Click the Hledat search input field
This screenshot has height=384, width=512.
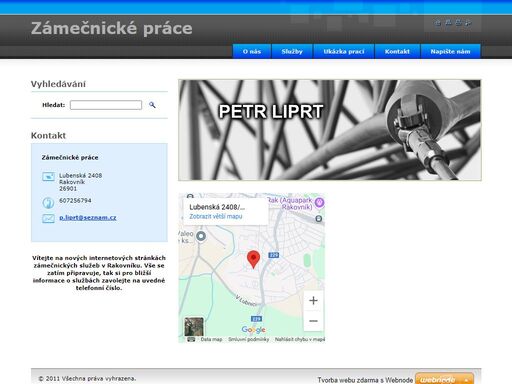(106, 105)
